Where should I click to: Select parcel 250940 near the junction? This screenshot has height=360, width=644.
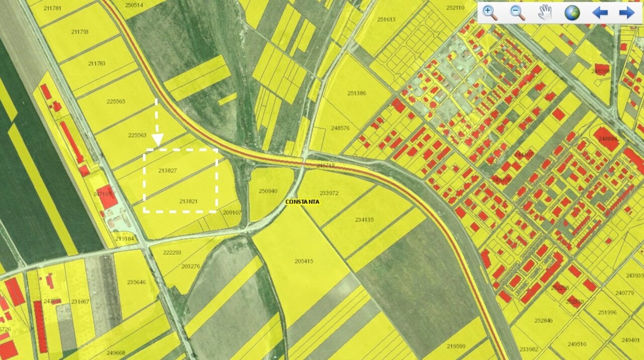coord(268,191)
